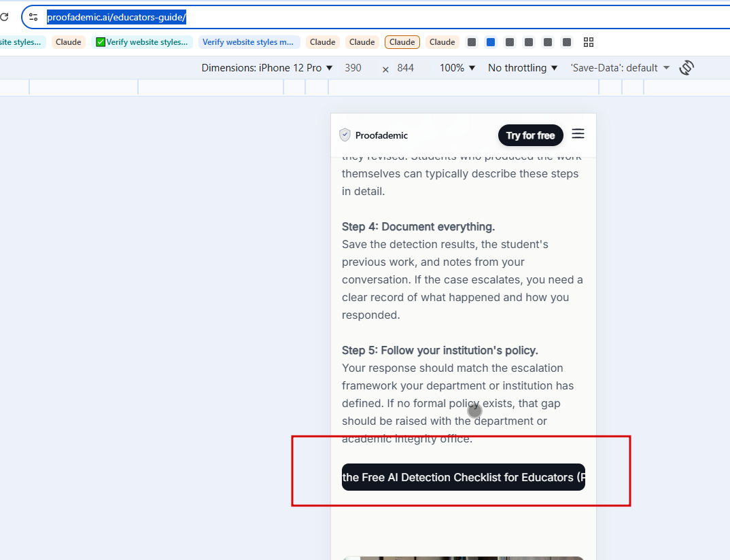This screenshot has width=730, height=560.
Task: Click the proofademic.ai URL in the address bar
Action: pos(116,17)
